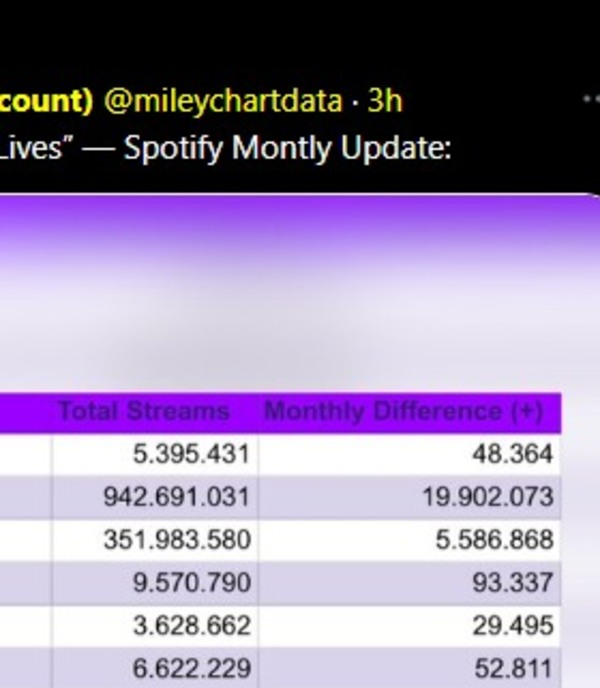This screenshot has width=600, height=688.
Task: Click the Total Streams column header
Action: [x=144, y=411]
